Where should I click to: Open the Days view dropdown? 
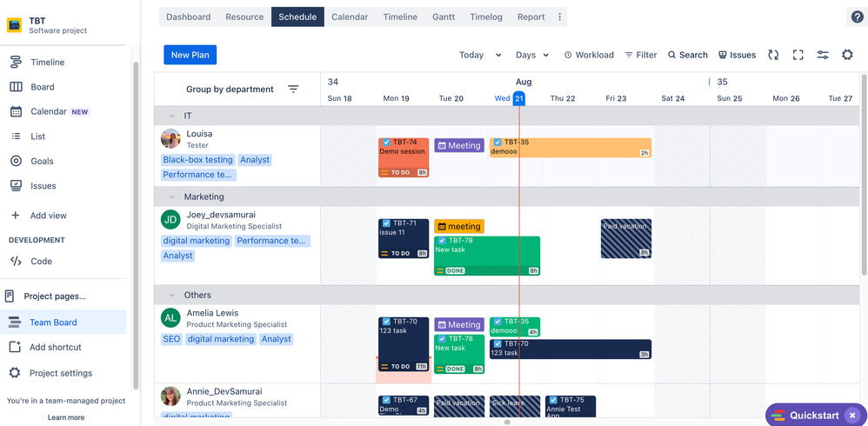click(x=531, y=55)
